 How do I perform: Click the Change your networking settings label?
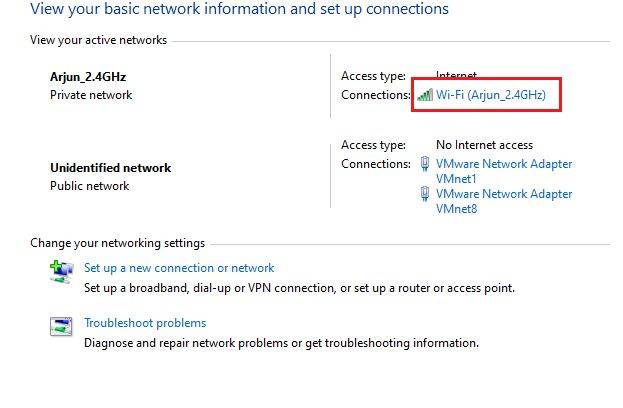pos(117,243)
